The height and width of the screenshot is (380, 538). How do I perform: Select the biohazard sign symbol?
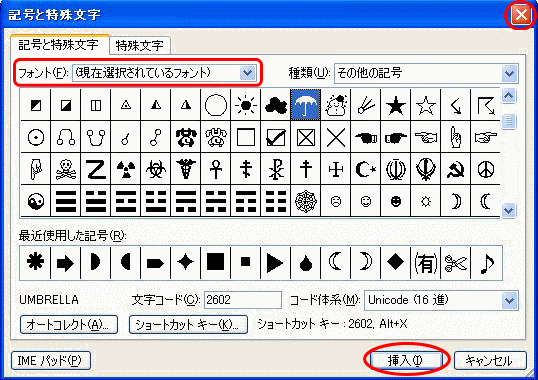point(155,169)
